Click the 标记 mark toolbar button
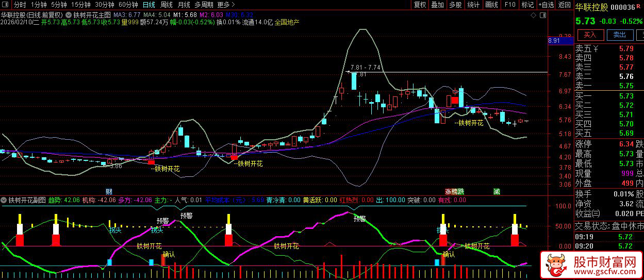The height and width of the screenshot is (280, 644). point(527,5)
